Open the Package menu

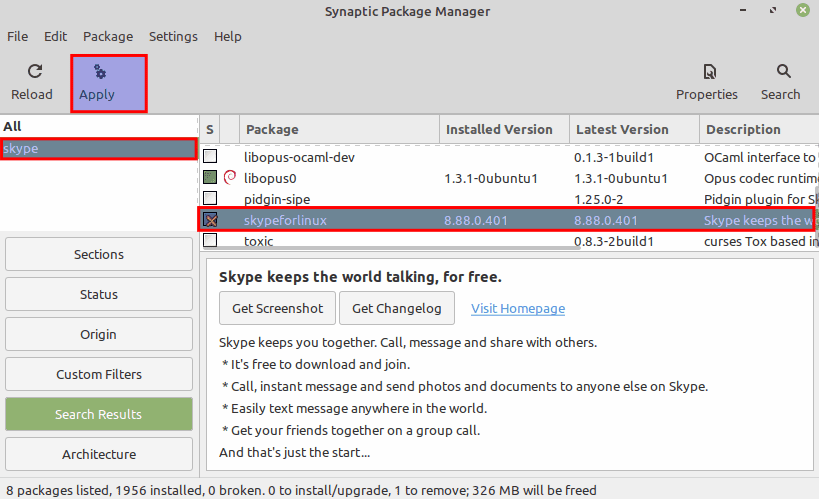108,36
